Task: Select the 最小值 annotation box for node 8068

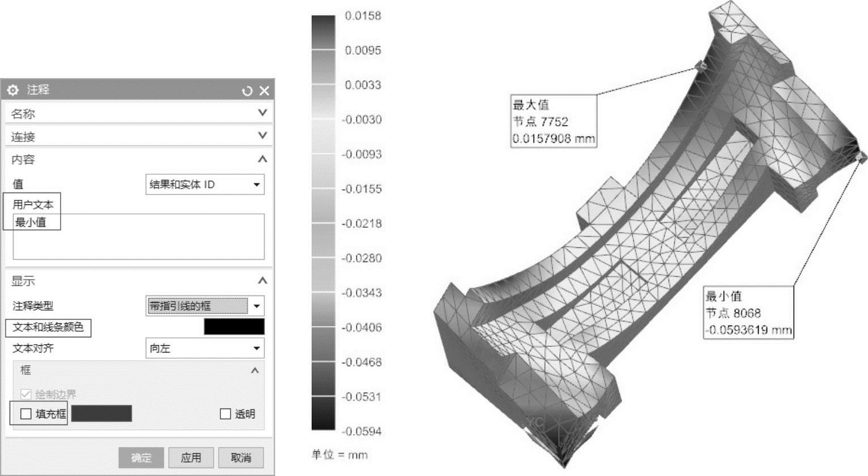Action: tap(748, 312)
